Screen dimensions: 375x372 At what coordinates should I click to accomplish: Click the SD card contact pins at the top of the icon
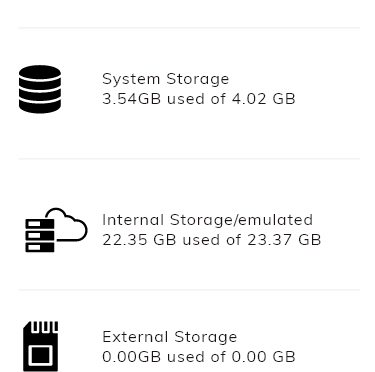click(x=45, y=326)
